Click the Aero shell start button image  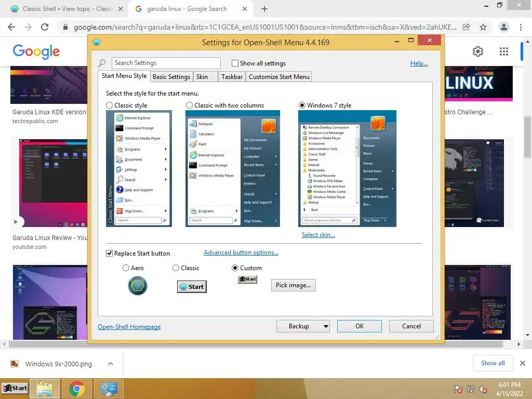[137, 286]
